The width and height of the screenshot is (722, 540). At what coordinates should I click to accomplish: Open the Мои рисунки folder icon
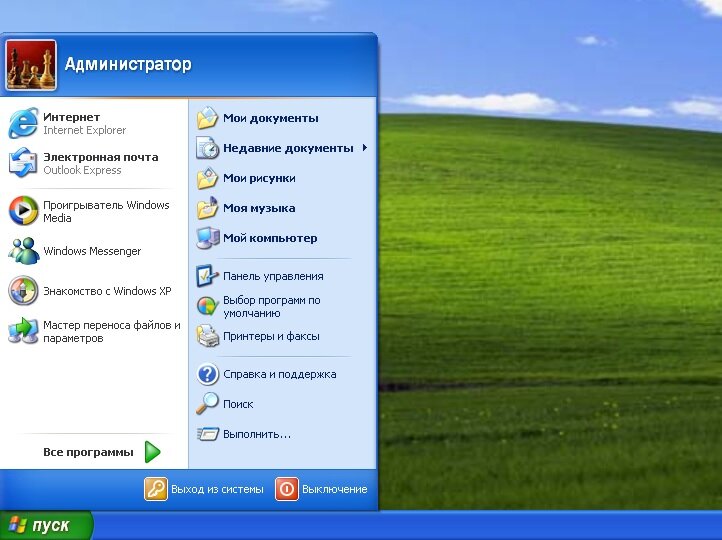click(x=208, y=178)
